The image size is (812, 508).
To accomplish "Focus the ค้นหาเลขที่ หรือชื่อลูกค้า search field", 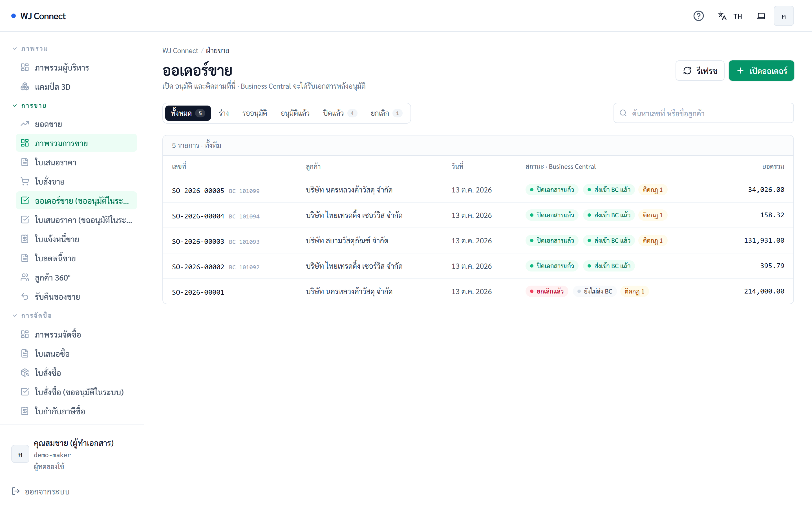I will pos(703,113).
